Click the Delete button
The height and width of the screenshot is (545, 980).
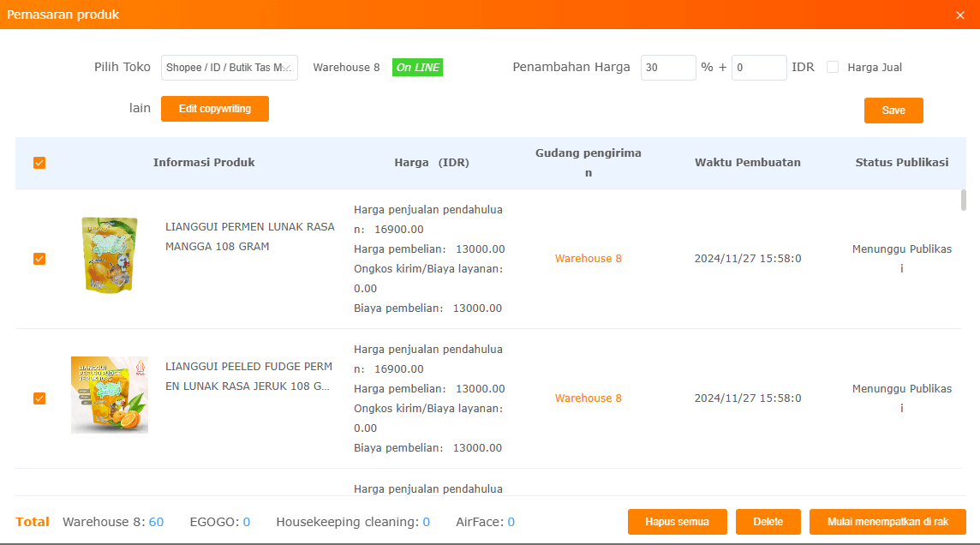tap(768, 522)
